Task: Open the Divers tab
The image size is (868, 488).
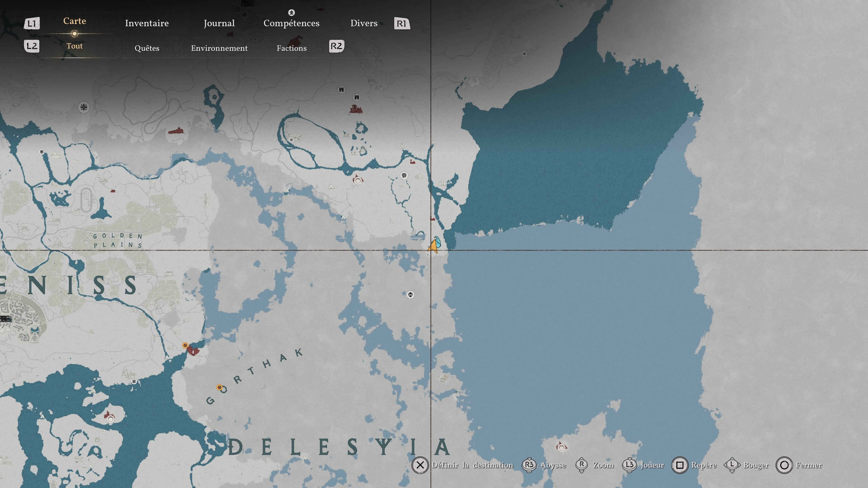Action: pyautogui.click(x=364, y=23)
